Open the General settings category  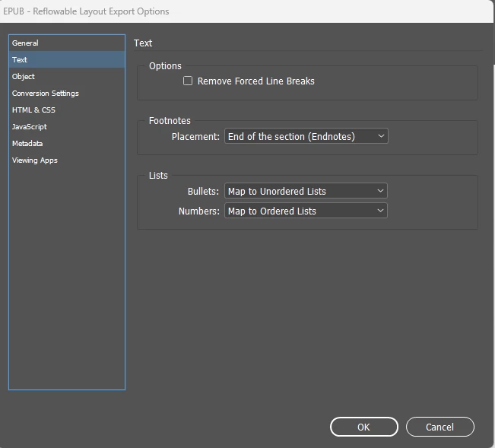coord(67,43)
